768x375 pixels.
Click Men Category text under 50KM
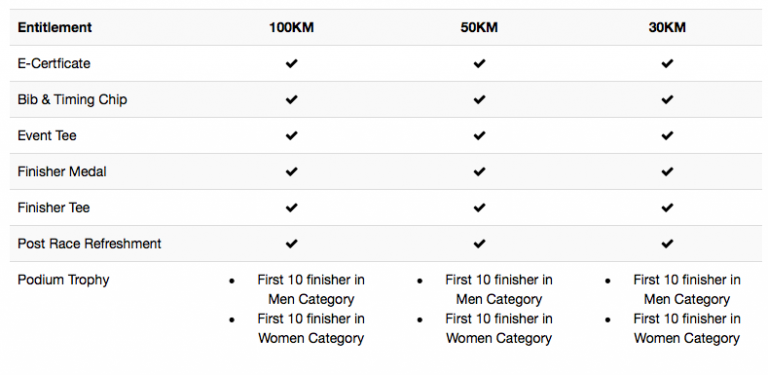click(x=499, y=299)
